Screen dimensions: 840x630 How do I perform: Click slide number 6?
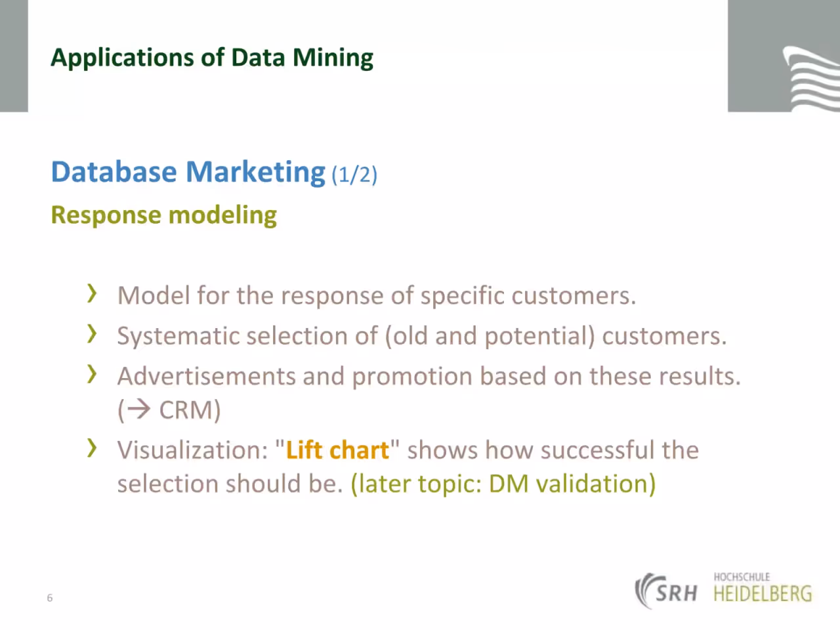tap(49, 597)
